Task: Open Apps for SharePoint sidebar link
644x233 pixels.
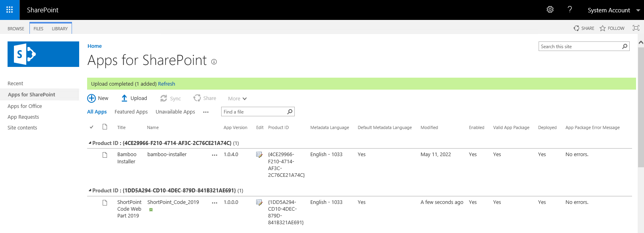Action: (x=31, y=94)
